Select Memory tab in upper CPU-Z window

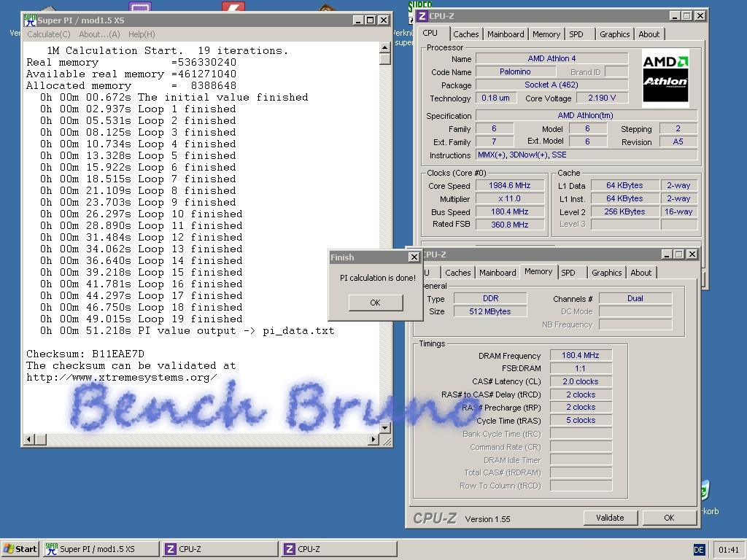point(546,34)
